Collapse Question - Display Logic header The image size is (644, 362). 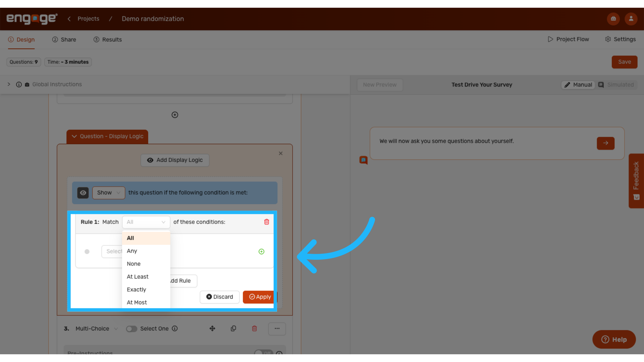coord(107,136)
